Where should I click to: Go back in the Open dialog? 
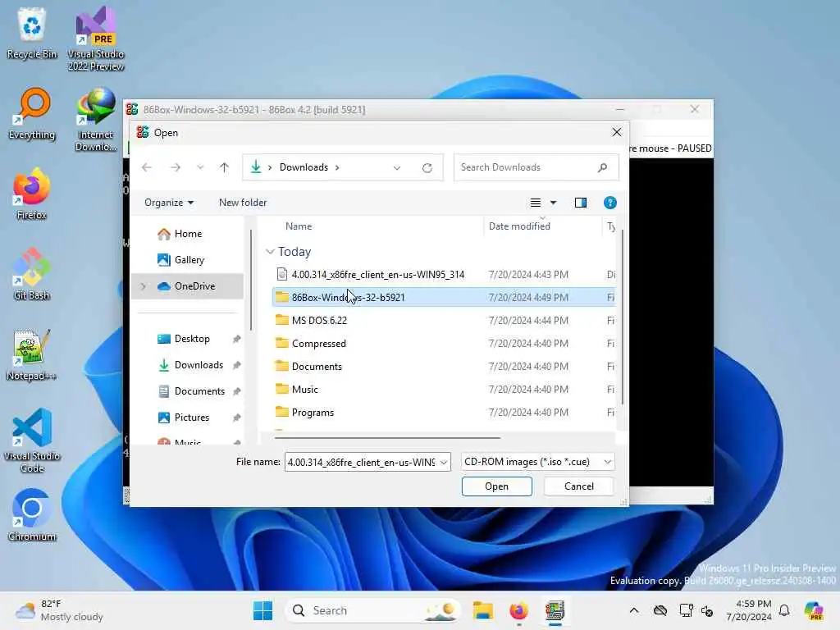click(x=146, y=167)
